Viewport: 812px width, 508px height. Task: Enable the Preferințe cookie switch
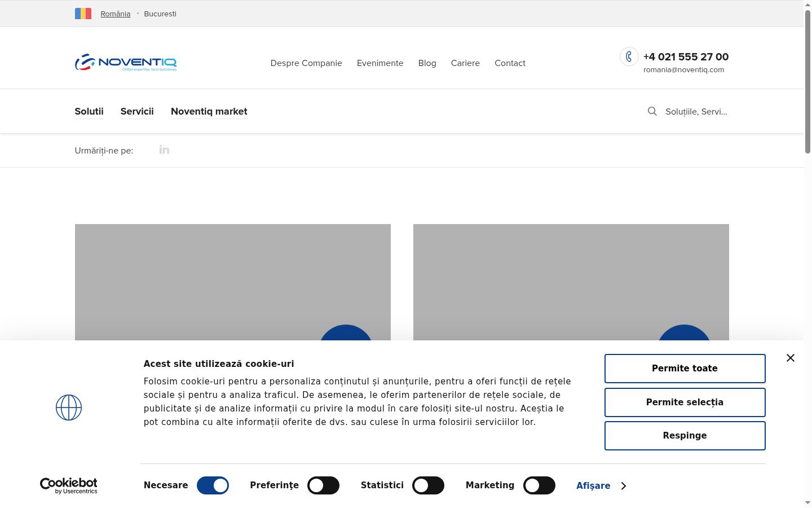(323, 485)
